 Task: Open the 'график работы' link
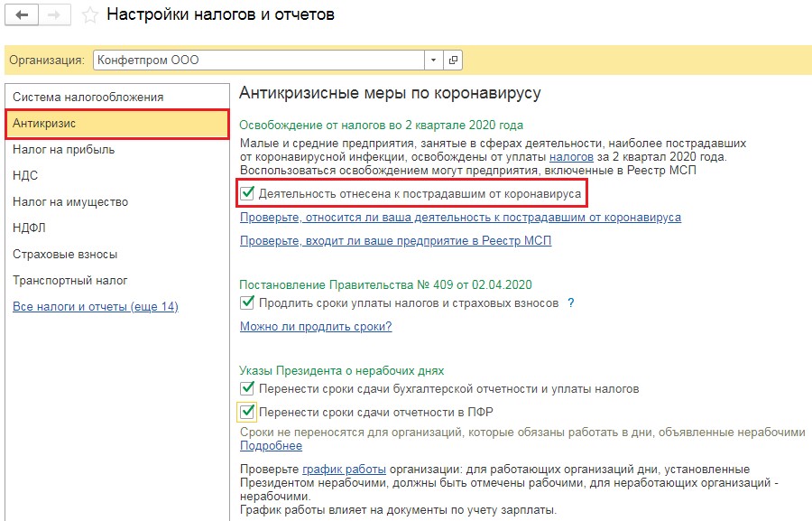coord(344,470)
